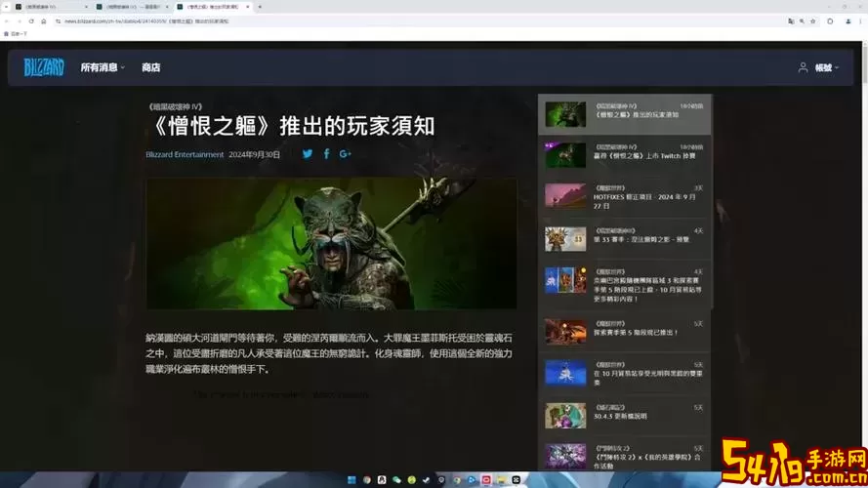Open the tab search dropdown arrow
Viewport: 868px width, 488px height.
pos(6,7)
